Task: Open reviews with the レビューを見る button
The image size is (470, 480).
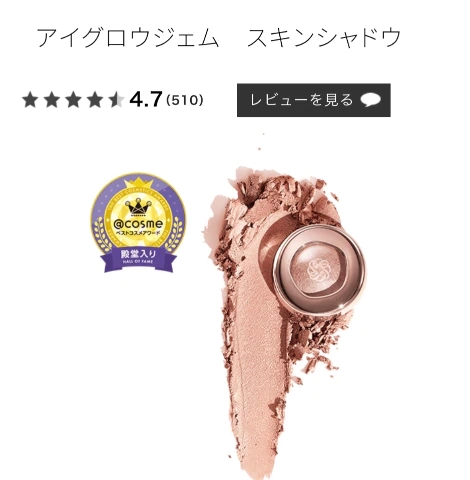Action: 314,100
